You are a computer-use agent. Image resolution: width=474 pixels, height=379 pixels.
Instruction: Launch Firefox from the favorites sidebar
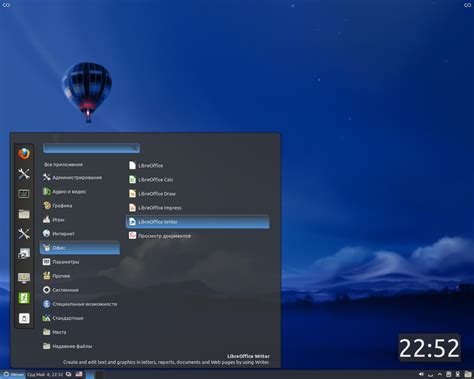24,154
